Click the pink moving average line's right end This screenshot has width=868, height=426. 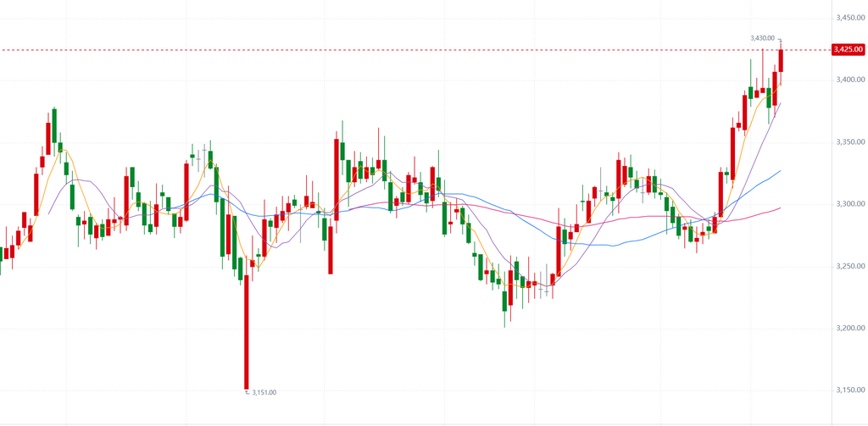click(x=780, y=207)
